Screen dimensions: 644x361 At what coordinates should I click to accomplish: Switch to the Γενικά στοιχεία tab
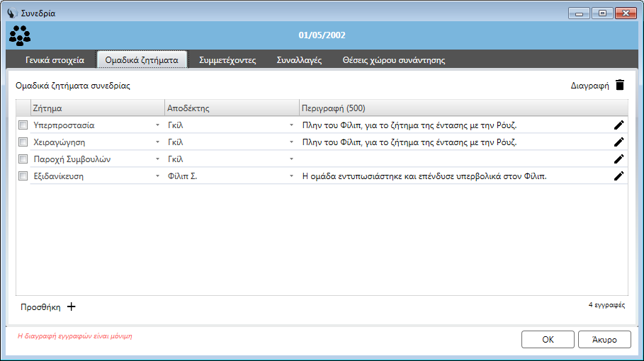coord(55,60)
